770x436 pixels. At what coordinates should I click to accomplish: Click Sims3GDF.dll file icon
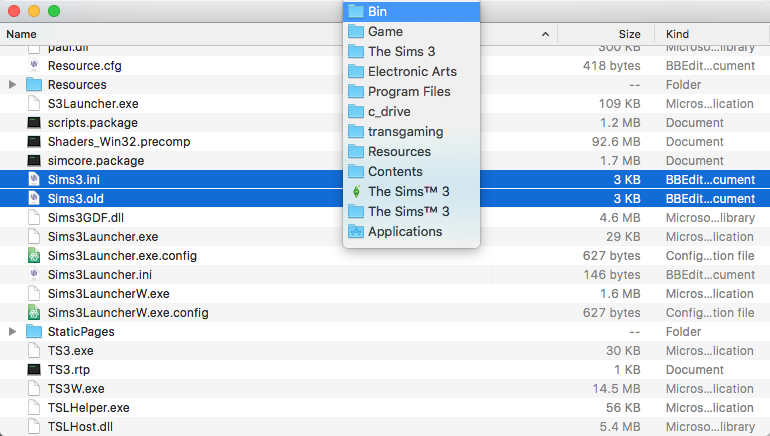click(x=34, y=218)
